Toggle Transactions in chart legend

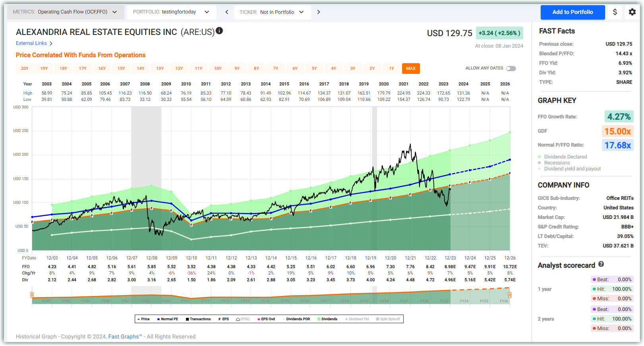click(198, 319)
